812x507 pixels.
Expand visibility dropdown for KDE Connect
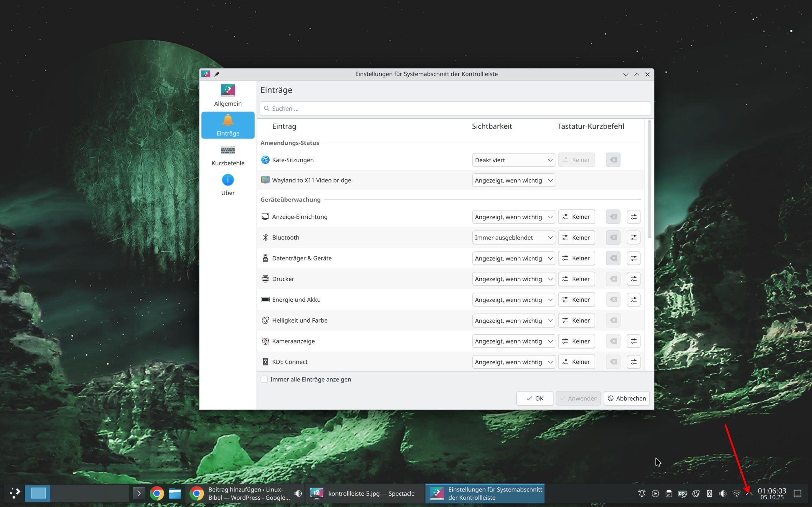coord(513,362)
